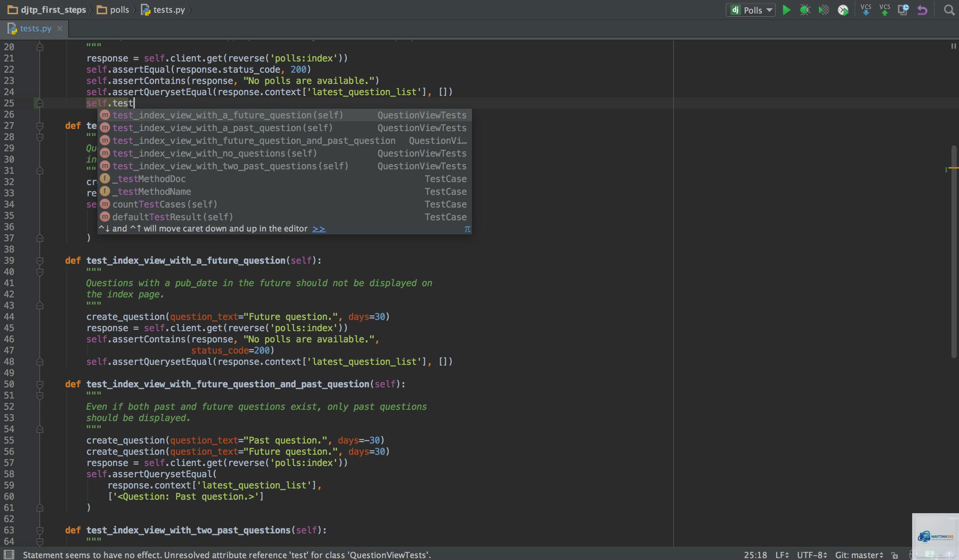Collapse the docstring at line 51 fold marker

point(40,396)
